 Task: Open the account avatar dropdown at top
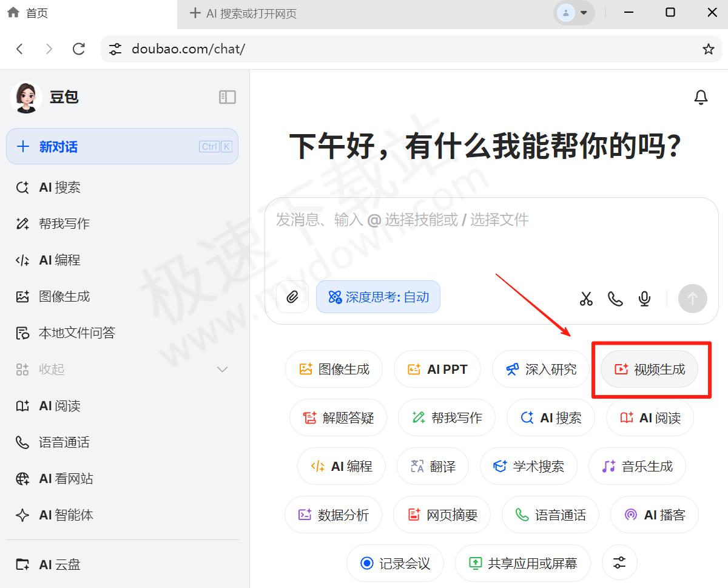pyautogui.click(x=573, y=12)
